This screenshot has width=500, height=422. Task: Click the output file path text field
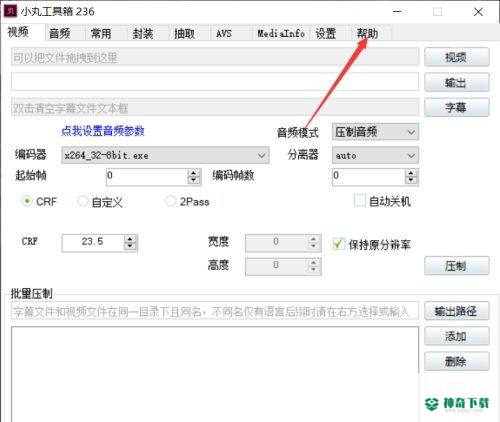(x=215, y=82)
